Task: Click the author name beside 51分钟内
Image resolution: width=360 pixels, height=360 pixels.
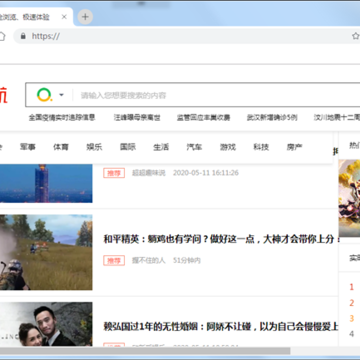Action: tap(149, 260)
